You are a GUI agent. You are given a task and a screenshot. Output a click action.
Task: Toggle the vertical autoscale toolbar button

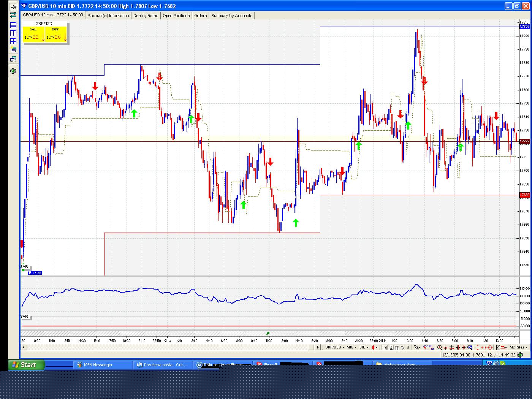[391, 347]
